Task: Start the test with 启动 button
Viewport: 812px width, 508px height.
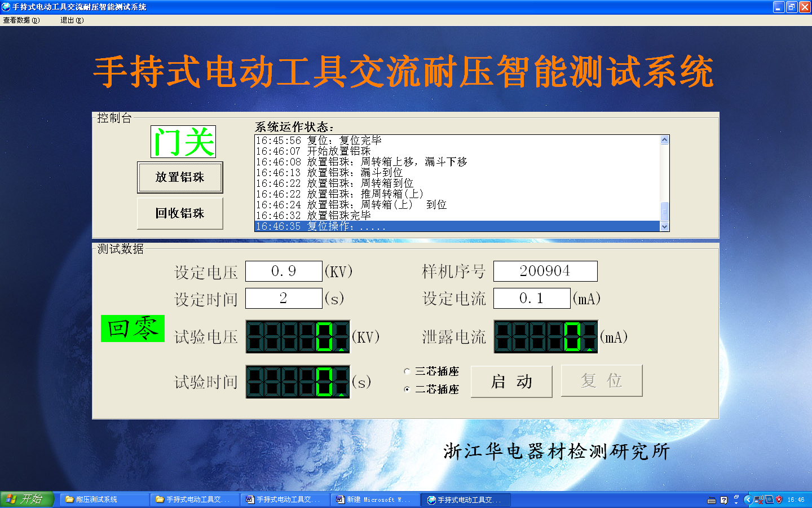Action: tap(511, 382)
